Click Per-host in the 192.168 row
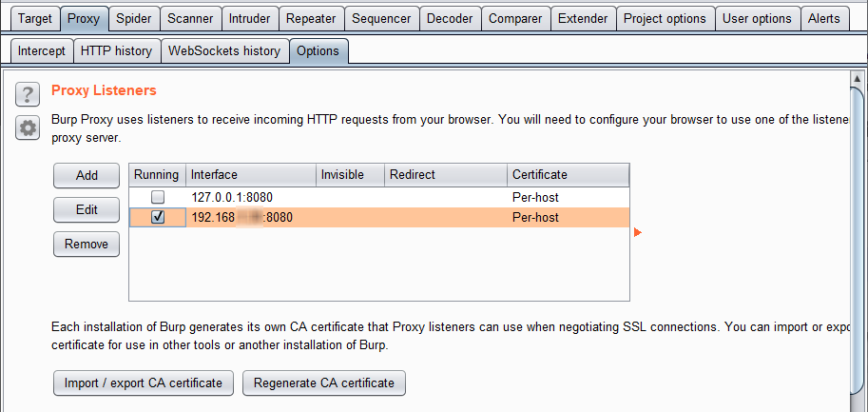The width and height of the screenshot is (868, 412). point(535,218)
